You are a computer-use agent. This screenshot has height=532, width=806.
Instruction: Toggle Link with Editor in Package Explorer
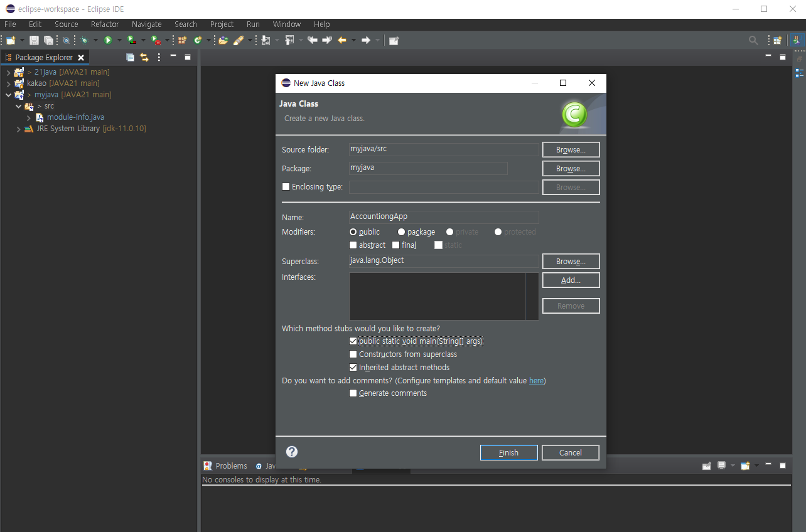point(144,57)
